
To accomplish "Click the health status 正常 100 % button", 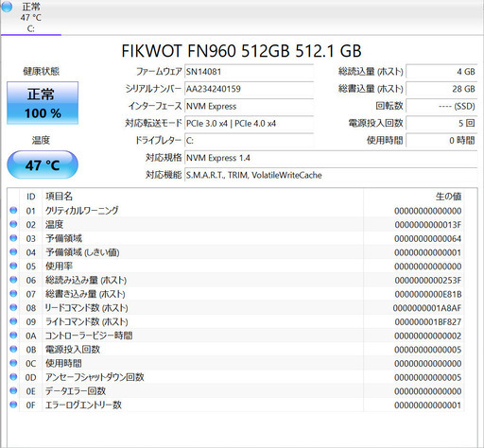I will pos(43,103).
